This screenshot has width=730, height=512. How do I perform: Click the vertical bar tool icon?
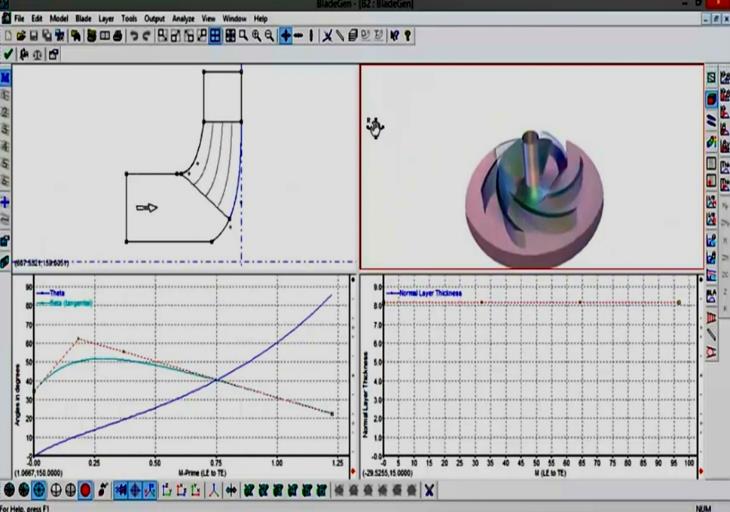click(311, 36)
